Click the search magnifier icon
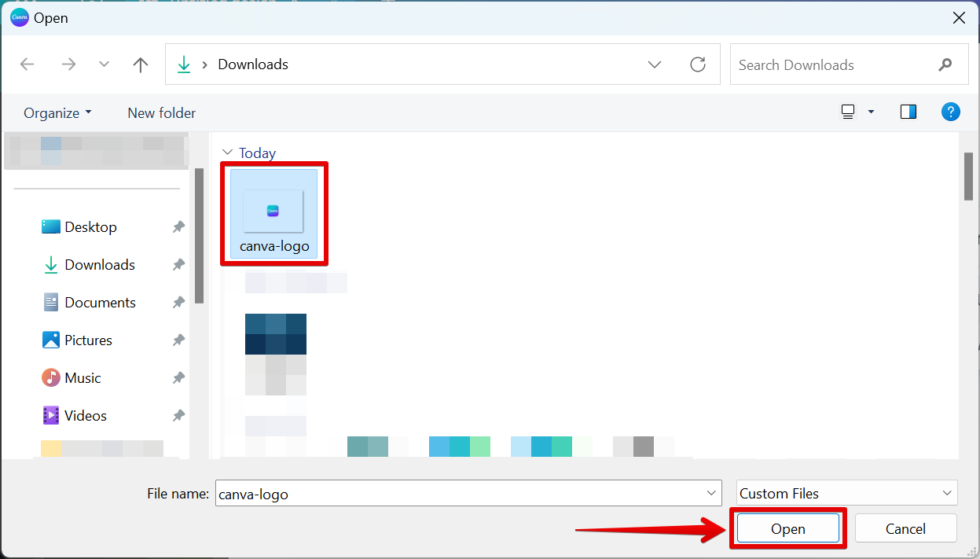This screenshot has height=559, width=980. tap(945, 64)
